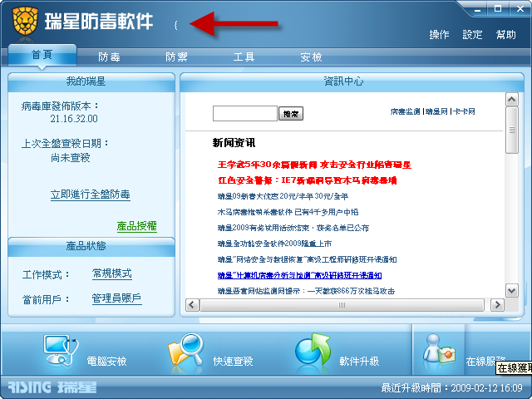The height and width of the screenshot is (399, 532).
Task: Open the 電腦安檢 computer check icon
Action: 61,350
